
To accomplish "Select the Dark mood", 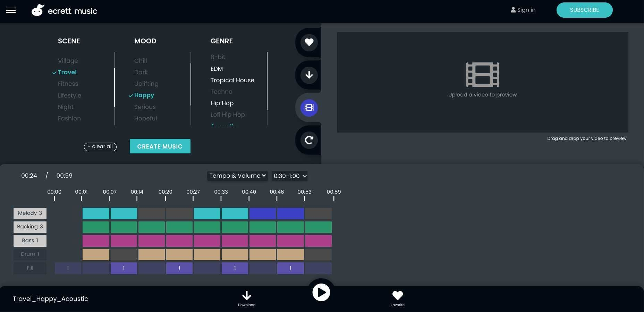I will pos(141,72).
